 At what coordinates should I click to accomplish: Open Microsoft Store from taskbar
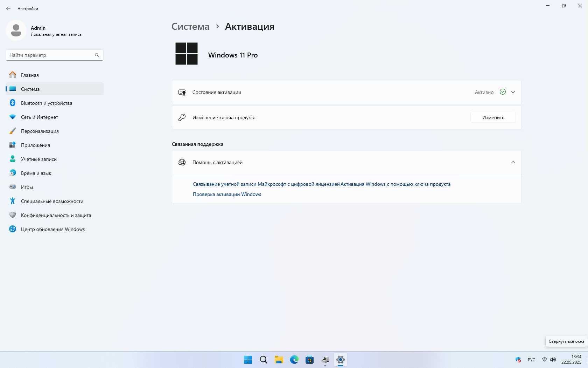pos(310,360)
